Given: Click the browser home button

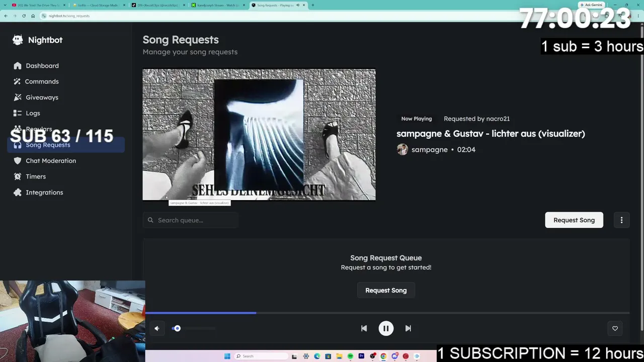Looking at the screenshot, I should 33,16.
